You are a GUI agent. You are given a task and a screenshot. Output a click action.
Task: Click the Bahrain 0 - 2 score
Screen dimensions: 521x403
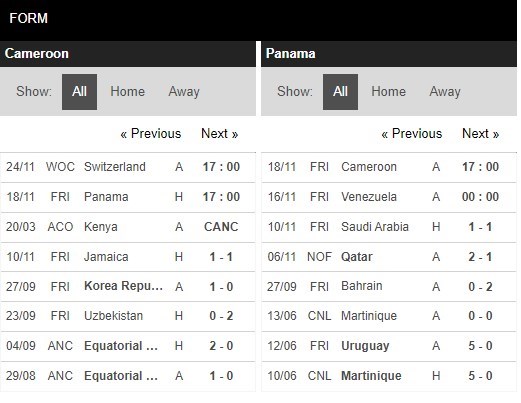480,287
